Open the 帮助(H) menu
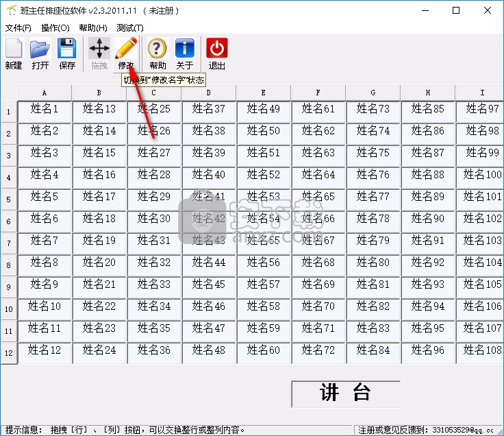 (93, 28)
